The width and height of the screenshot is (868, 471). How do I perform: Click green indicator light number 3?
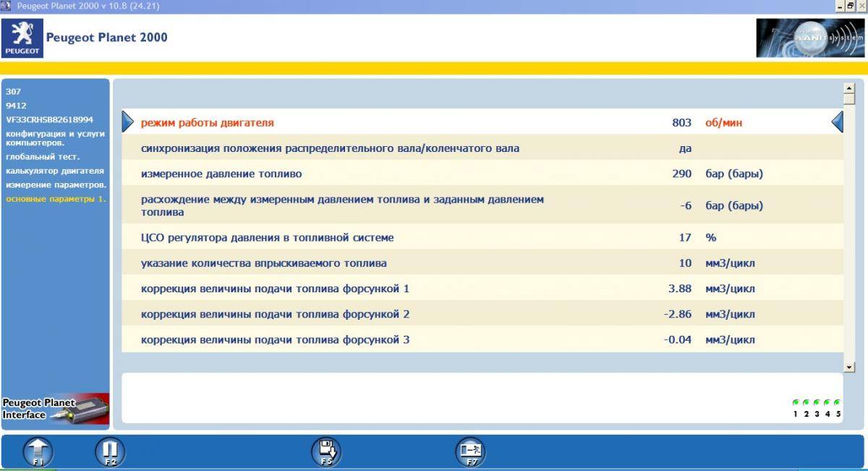click(817, 402)
